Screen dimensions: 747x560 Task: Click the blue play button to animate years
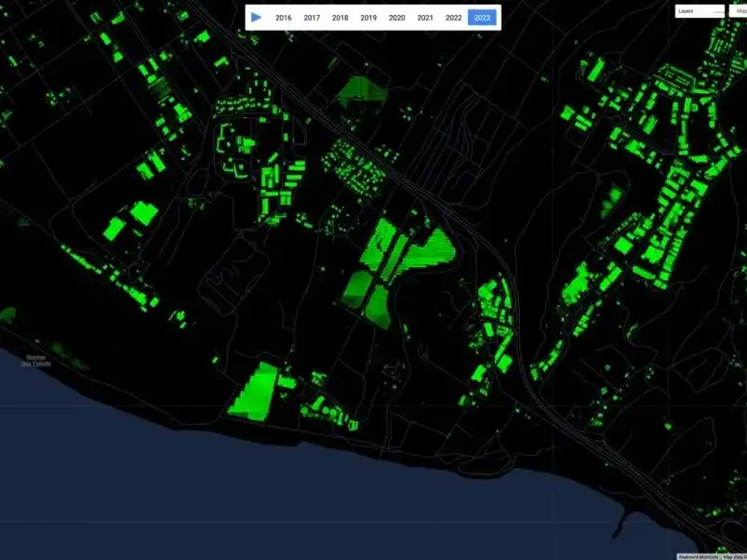click(256, 16)
